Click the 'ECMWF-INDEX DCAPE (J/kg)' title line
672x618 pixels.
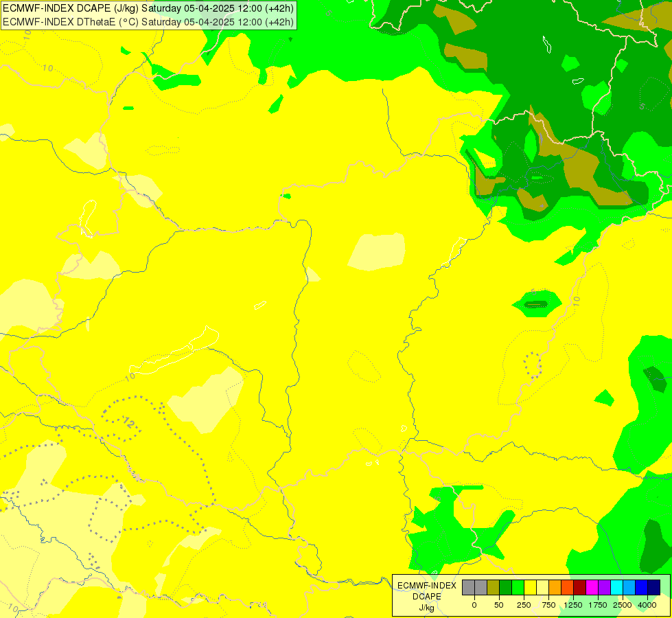click(x=148, y=8)
